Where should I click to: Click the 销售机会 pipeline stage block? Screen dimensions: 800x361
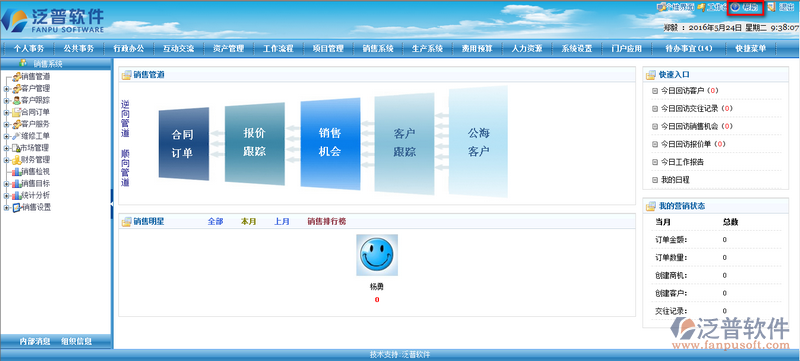(330, 143)
